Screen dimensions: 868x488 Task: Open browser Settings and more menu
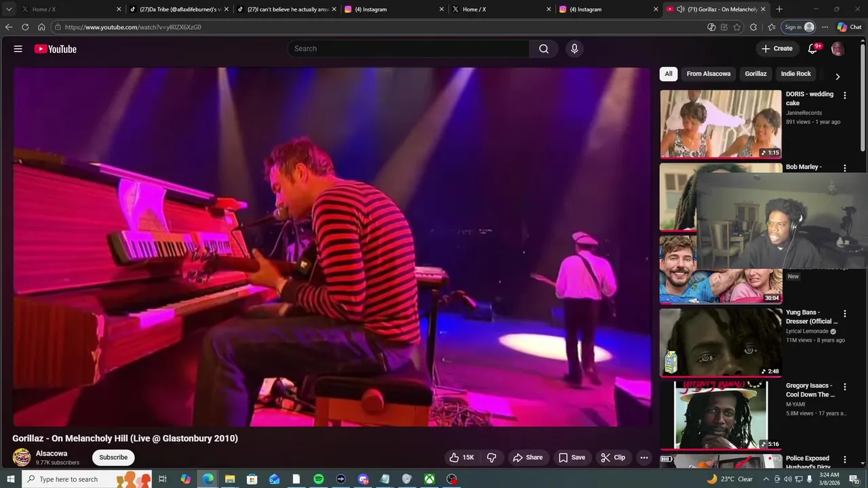(825, 27)
